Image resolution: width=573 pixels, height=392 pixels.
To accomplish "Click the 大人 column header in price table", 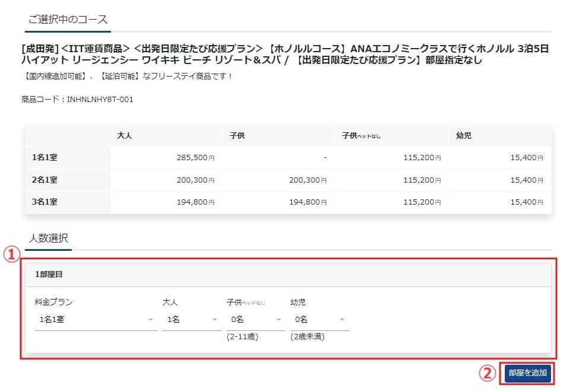I will pos(125,136).
